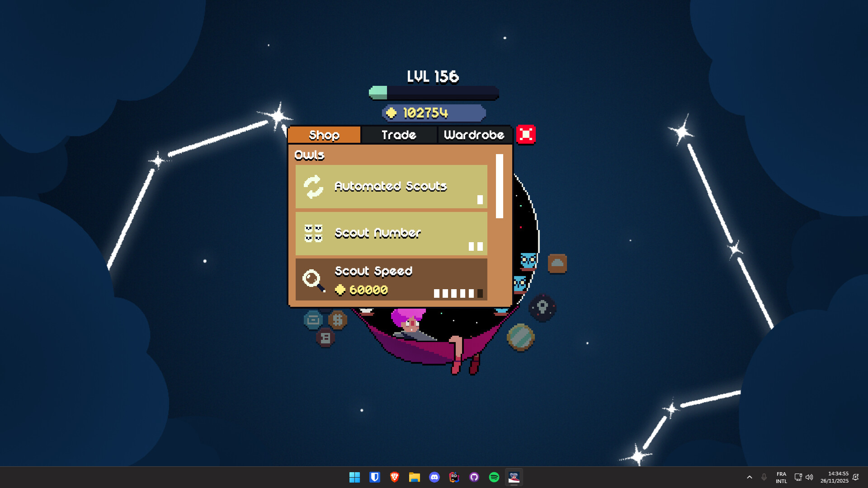Click the Scout Speed upgrade progress pips
Viewport: 868px width, 488px height.
pos(458,293)
